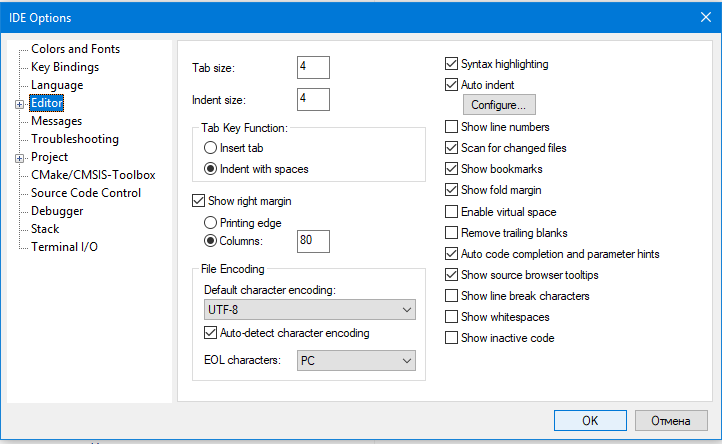Viewport: 722px width, 444px height.
Task: Go to the Debugger options page
Action: pyautogui.click(x=57, y=211)
